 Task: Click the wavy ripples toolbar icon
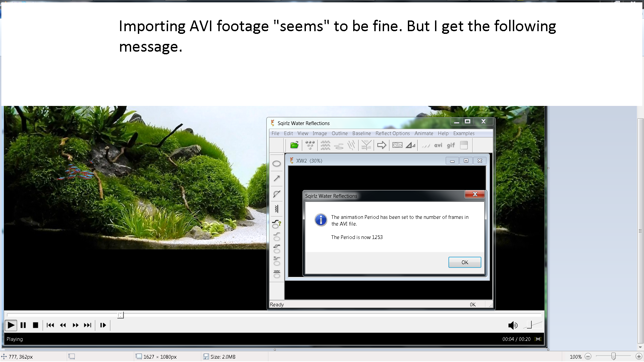pyautogui.click(x=325, y=145)
